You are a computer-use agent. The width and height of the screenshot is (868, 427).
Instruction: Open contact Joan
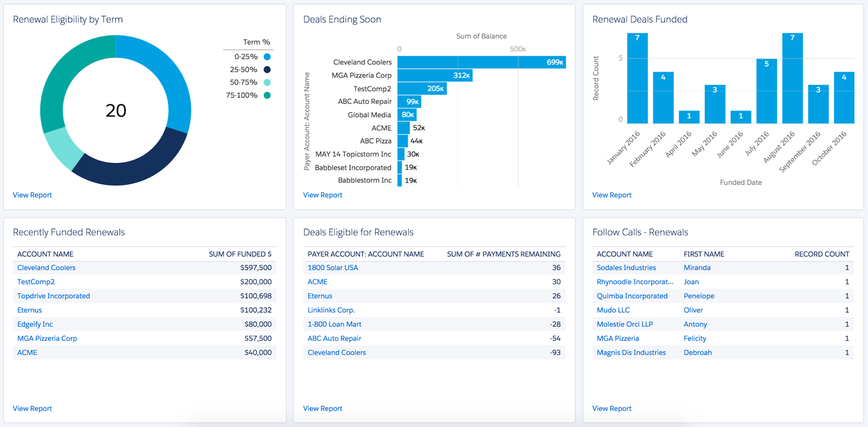(x=691, y=282)
